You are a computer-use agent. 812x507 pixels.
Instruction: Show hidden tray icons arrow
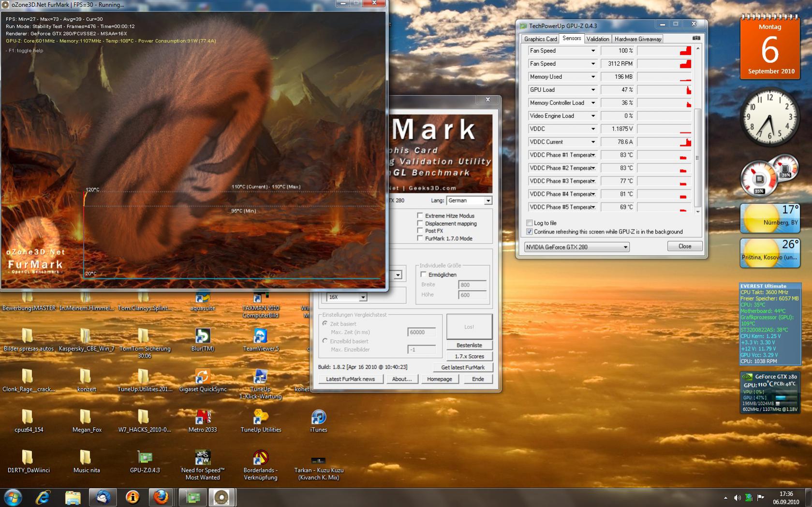tap(725, 498)
